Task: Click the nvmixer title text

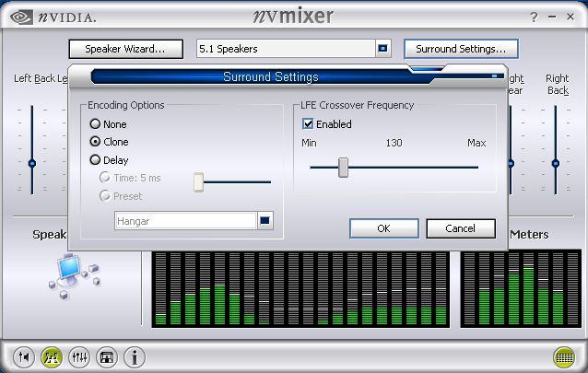Action: tap(293, 17)
